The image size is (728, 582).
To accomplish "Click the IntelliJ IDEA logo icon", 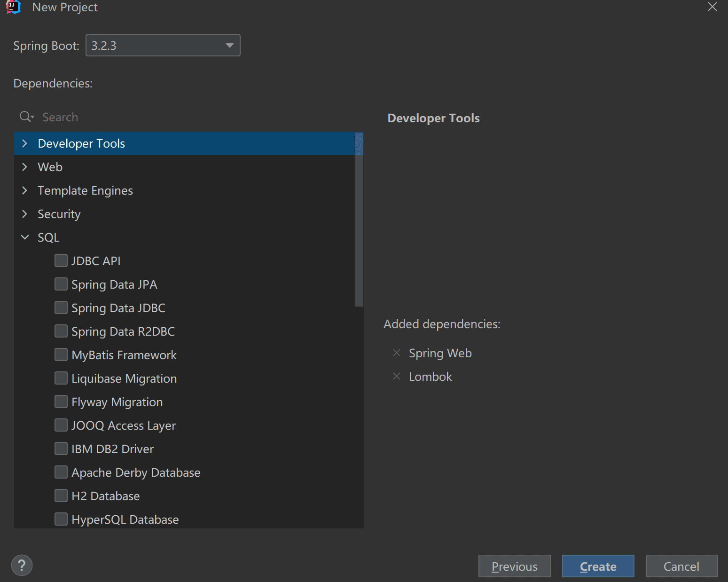I will coord(14,7).
